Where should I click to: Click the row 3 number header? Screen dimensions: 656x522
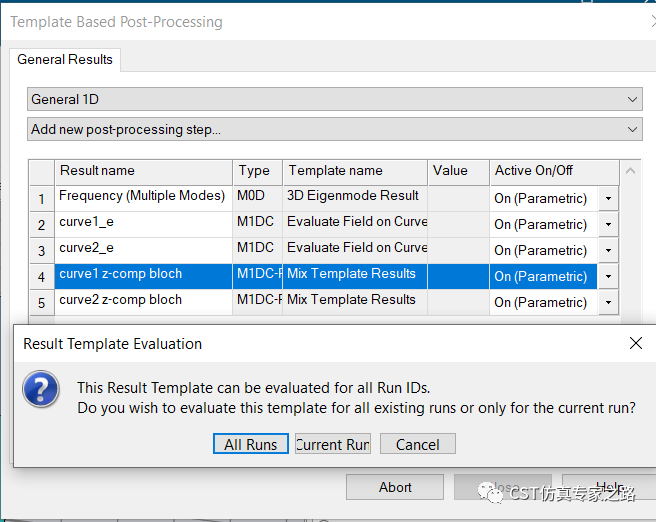click(41, 251)
